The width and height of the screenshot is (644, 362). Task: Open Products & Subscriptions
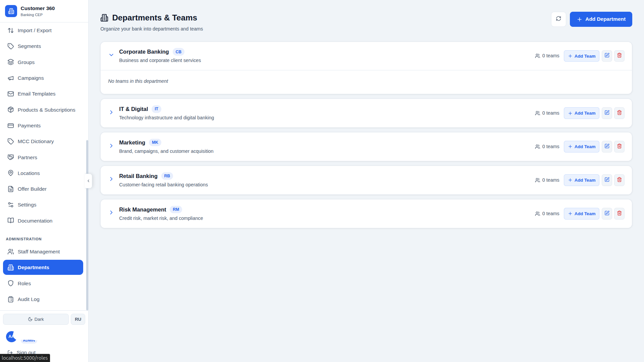[43, 110]
